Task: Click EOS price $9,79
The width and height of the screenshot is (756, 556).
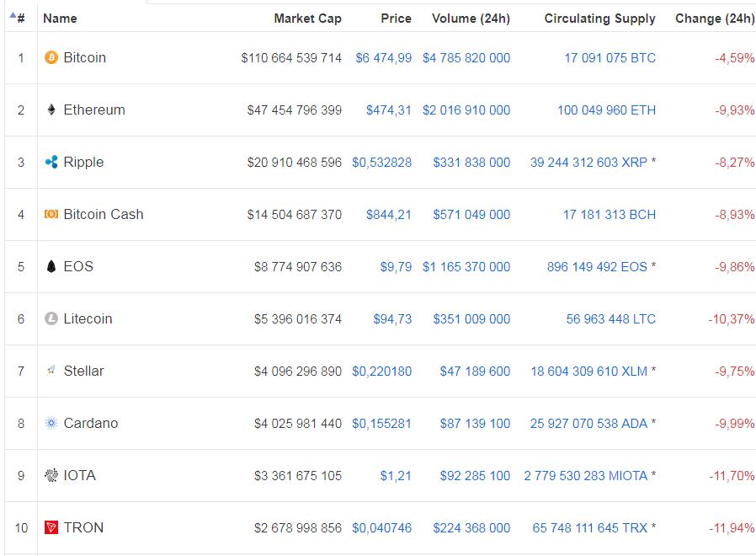Action: pos(396,267)
